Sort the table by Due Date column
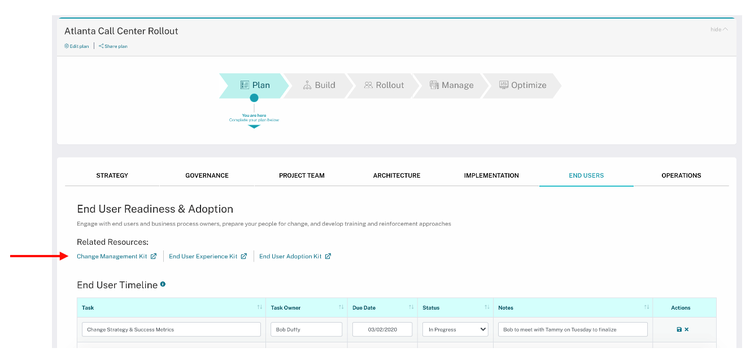Viewport: 750px width, 361px height. tap(411, 307)
